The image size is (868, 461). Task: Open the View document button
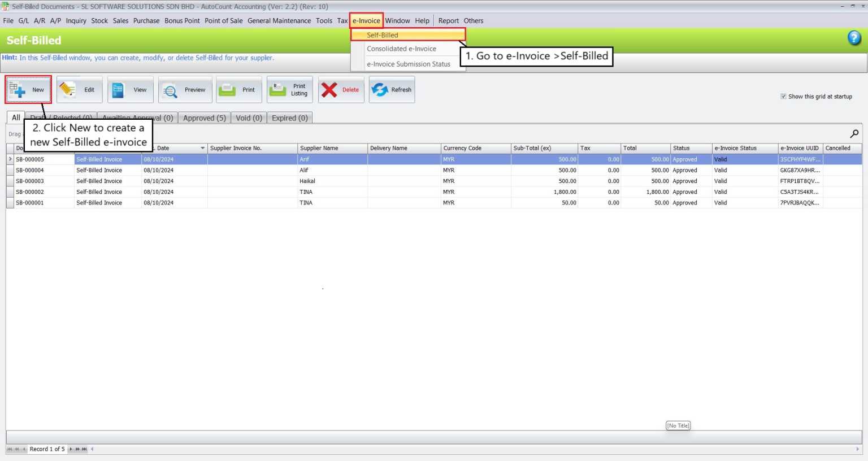coord(131,89)
